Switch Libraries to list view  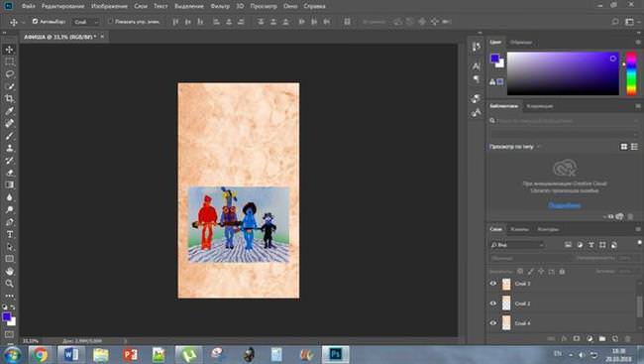634,147
